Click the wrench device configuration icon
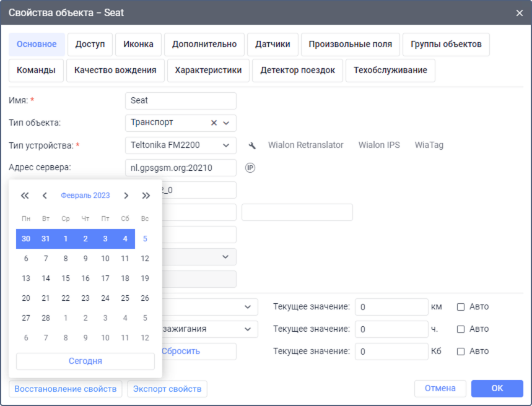532x406 pixels. point(251,145)
